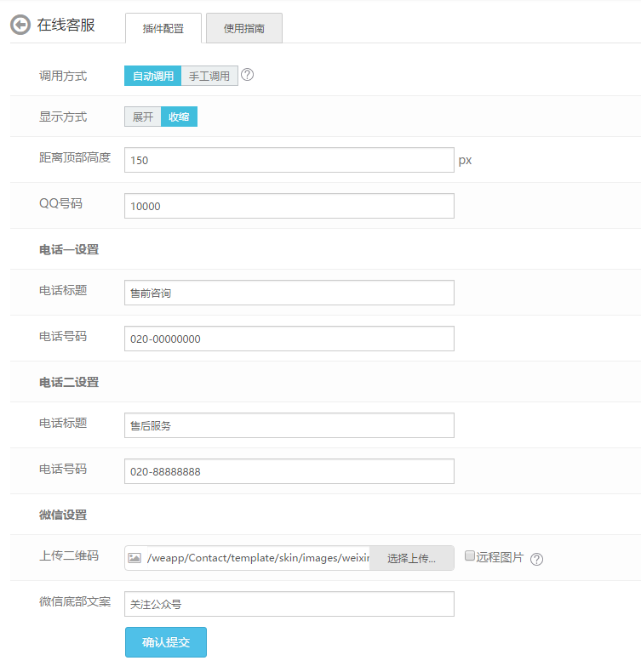Click the 微信底部文案 text field

coord(289,604)
